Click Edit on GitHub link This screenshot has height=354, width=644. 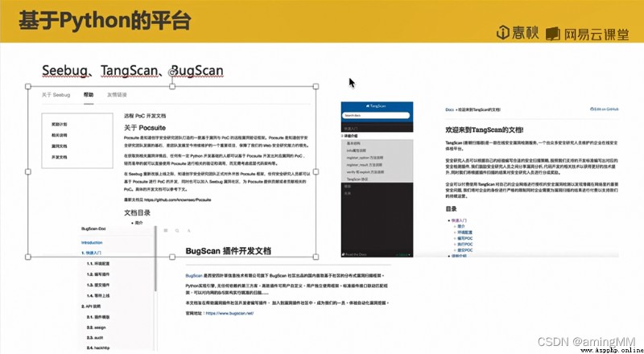[605, 109]
